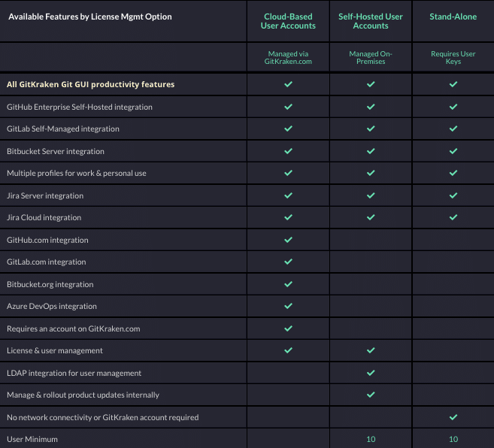494x448 pixels.
Task: Click Stand-Alone checkmark for Jira Cloud integration
Action: click(x=453, y=217)
